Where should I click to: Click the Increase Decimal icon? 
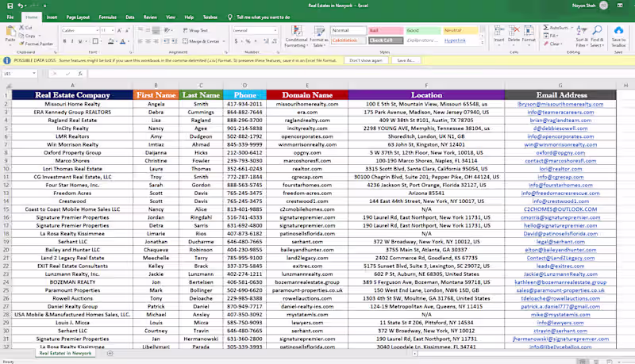tap(266, 41)
